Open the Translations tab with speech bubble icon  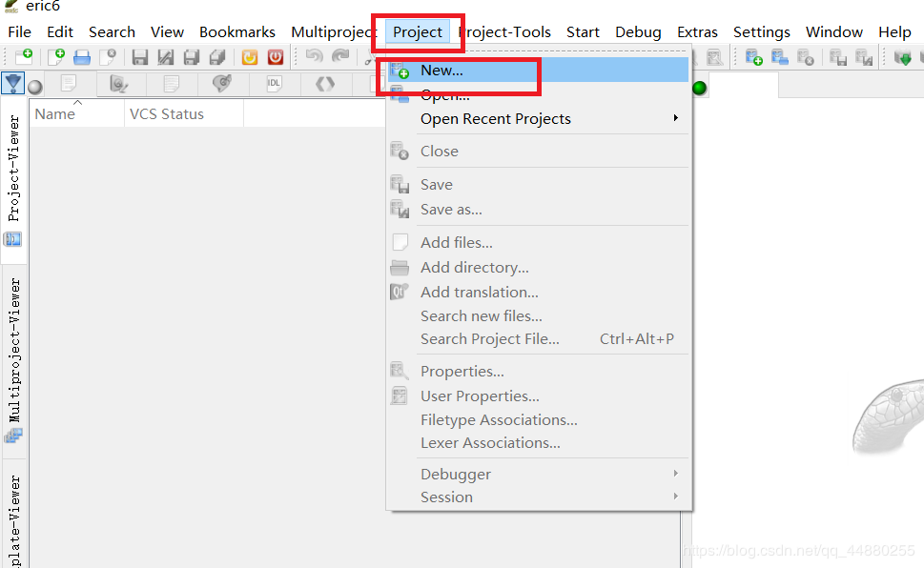point(222,84)
